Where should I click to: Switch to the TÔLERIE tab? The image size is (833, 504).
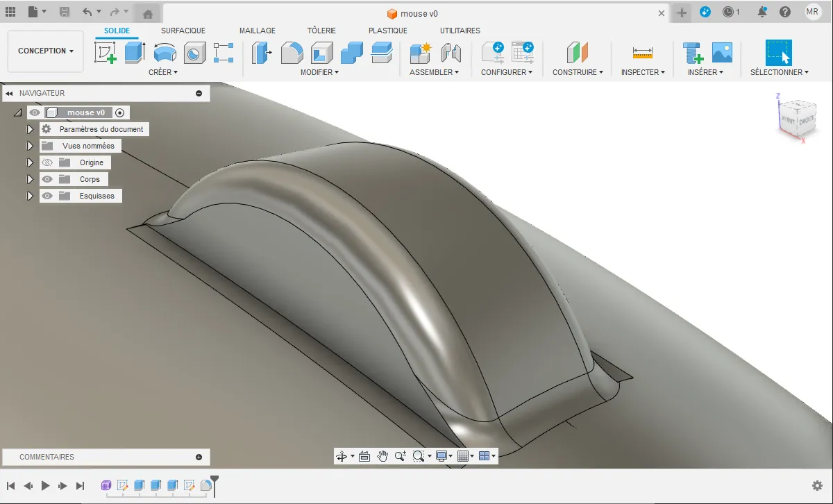point(321,31)
